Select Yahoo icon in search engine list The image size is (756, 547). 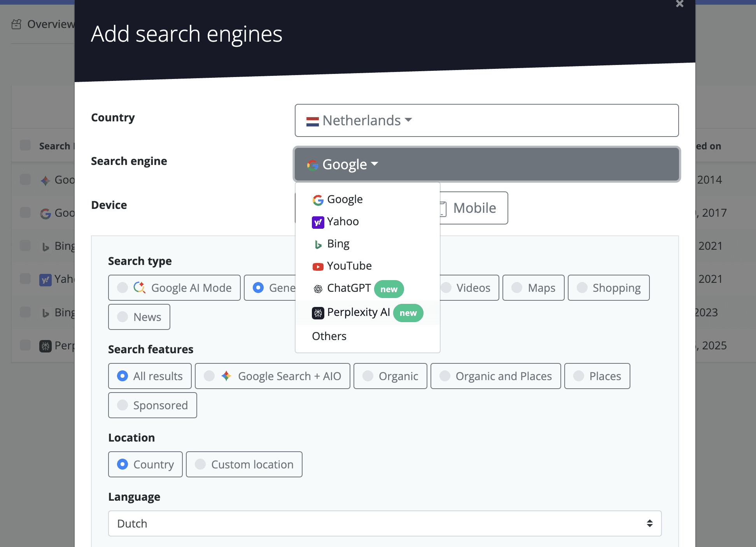pos(318,222)
